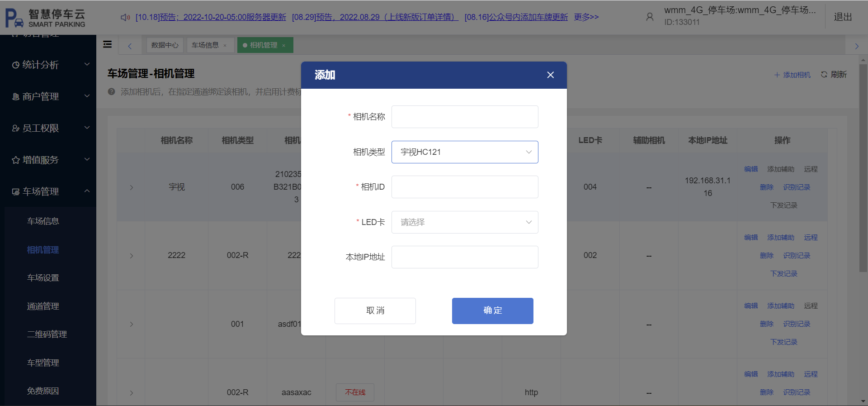The image size is (868, 406).
Task: Open 通道管理 in the sidebar
Action: 43,306
